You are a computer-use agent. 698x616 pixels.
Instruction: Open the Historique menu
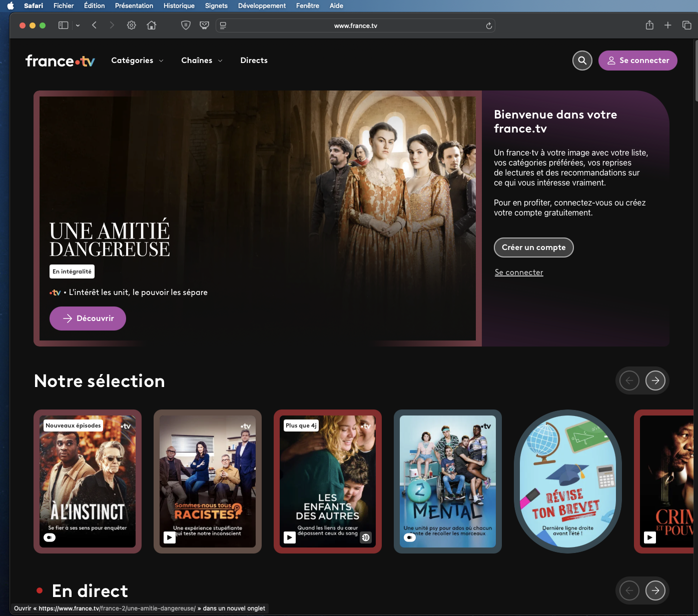tap(179, 6)
